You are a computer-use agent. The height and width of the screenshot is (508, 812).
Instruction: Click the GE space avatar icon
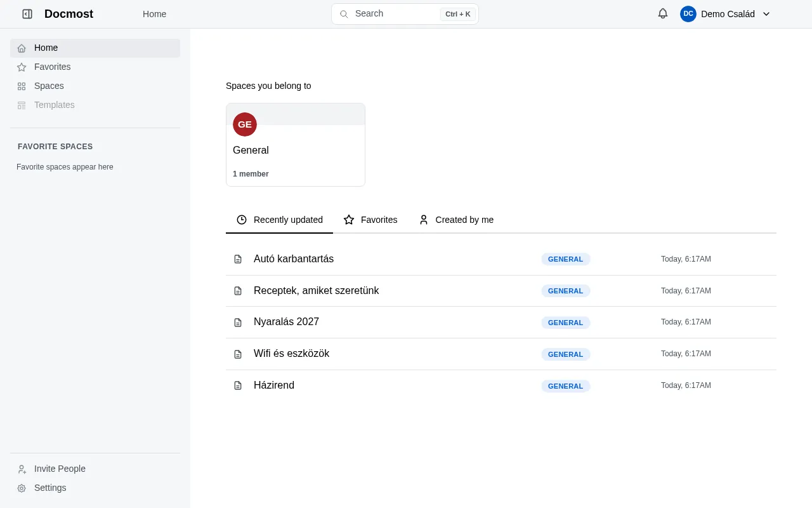click(x=245, y=124)
